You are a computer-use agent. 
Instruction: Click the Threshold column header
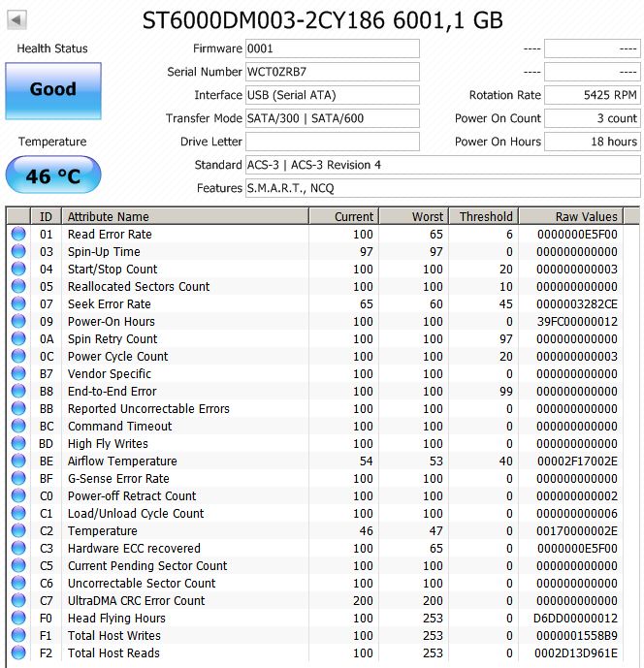[484, 216]
